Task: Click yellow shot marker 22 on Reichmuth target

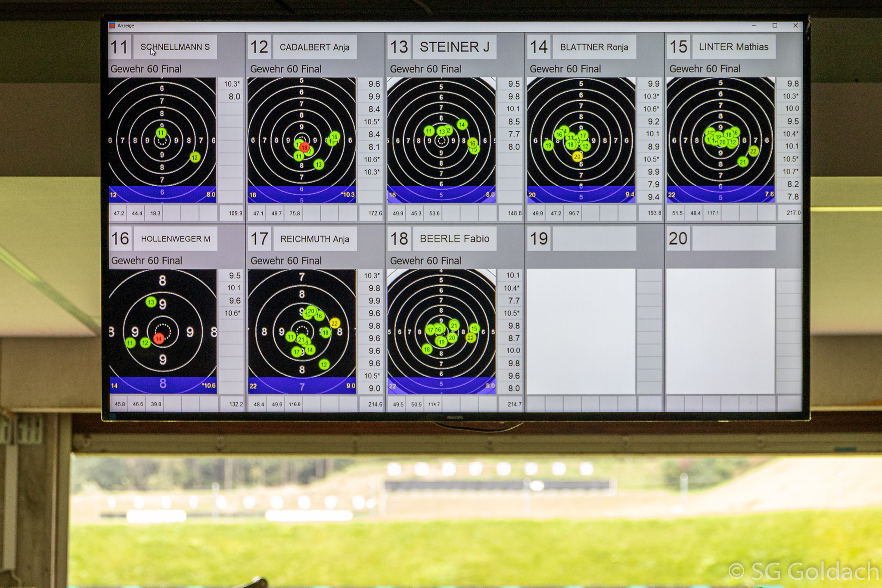Action: [335, 324]
